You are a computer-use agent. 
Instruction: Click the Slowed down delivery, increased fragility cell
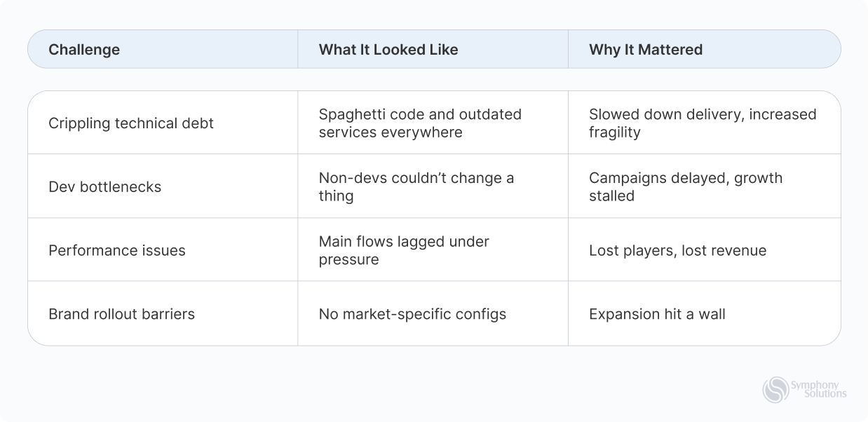703,123
